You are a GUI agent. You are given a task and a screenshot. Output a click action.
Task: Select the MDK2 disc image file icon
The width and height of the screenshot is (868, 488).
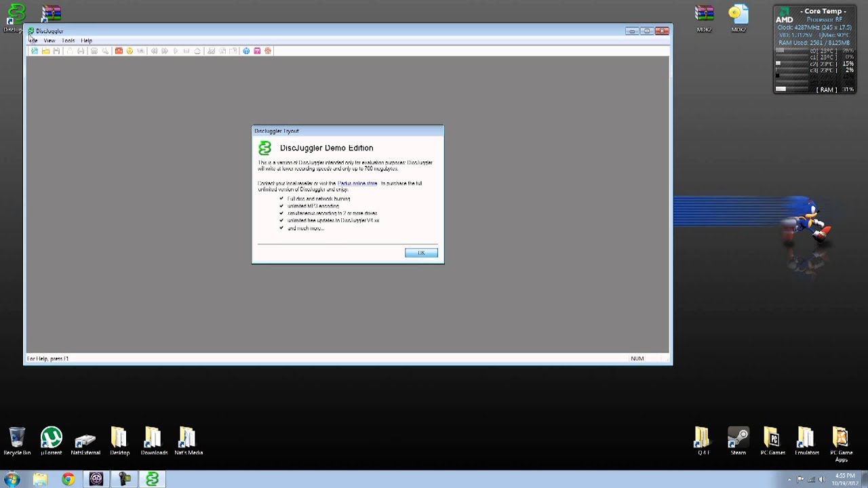pyautogui.click(x=738, y=18)
